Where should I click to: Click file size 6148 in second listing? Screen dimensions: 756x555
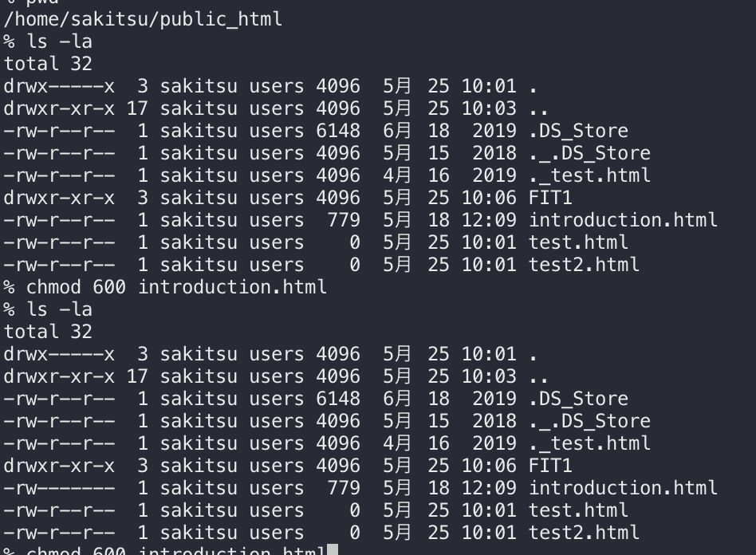tap(337, 398)
